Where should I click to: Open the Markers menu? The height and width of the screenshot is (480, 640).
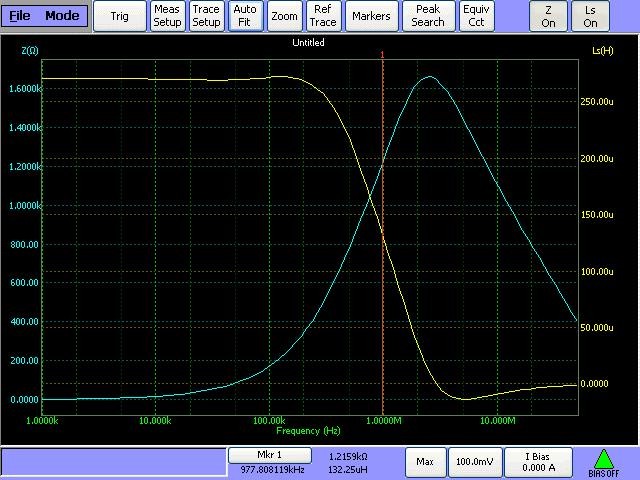pos(371,16)
